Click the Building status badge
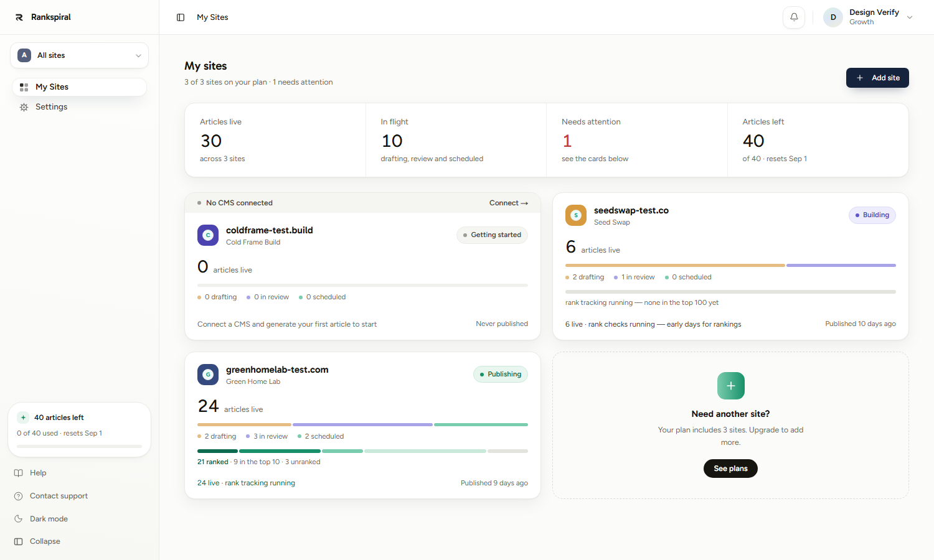 point(872,215)
